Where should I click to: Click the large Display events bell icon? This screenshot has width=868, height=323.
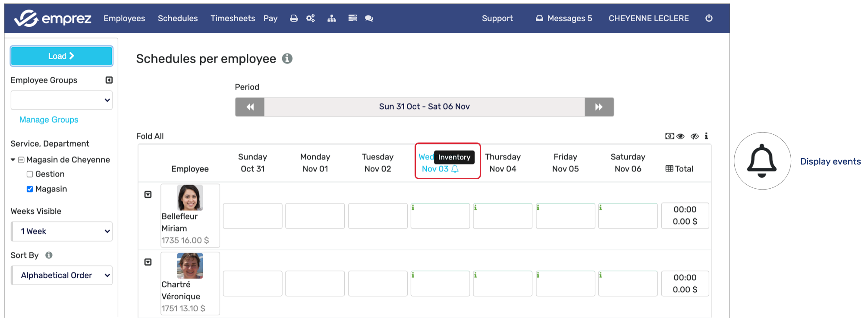point(762,161)
